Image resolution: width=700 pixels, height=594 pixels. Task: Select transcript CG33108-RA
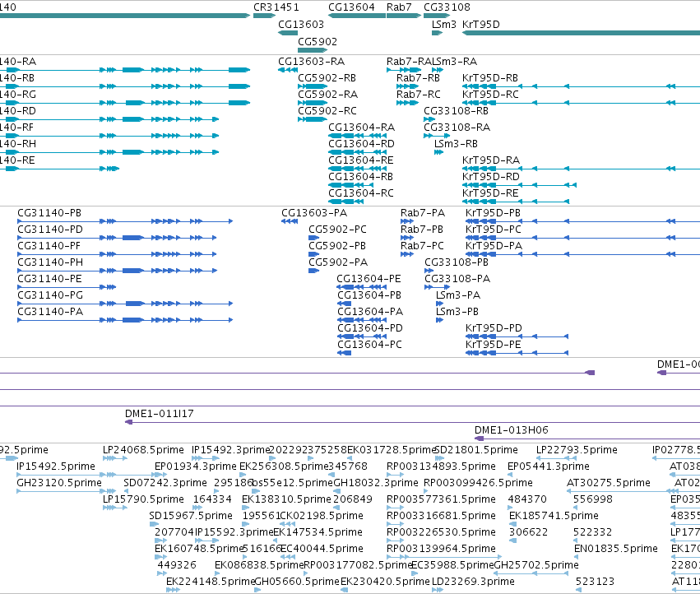pyautogui.click(x=437, y=136)
